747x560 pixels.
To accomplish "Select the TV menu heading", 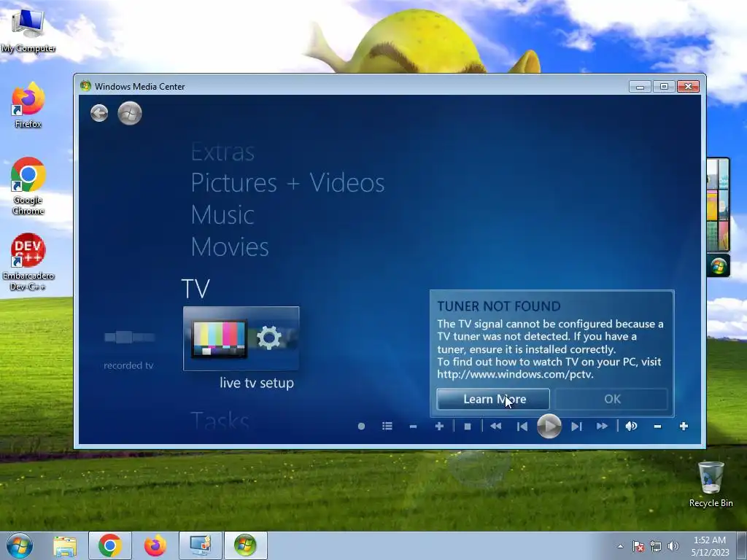I will pyautogui.click(x=196, y=289).
